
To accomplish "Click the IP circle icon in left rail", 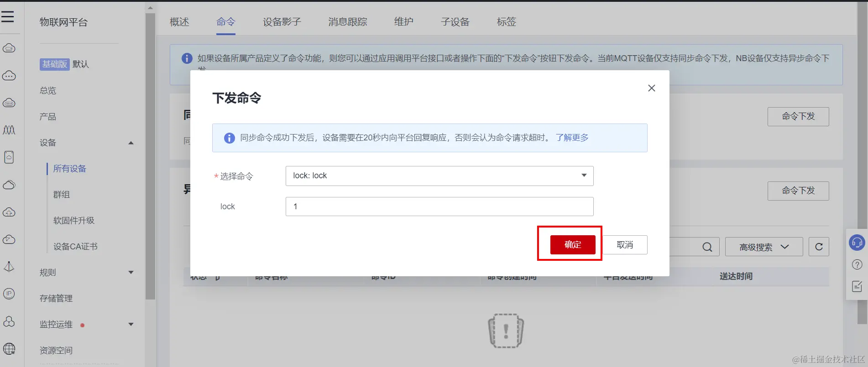I will 9,294.
